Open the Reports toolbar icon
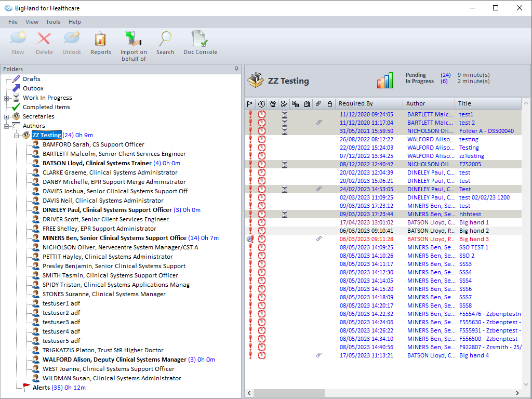532x399 pixels. point(100,38)
